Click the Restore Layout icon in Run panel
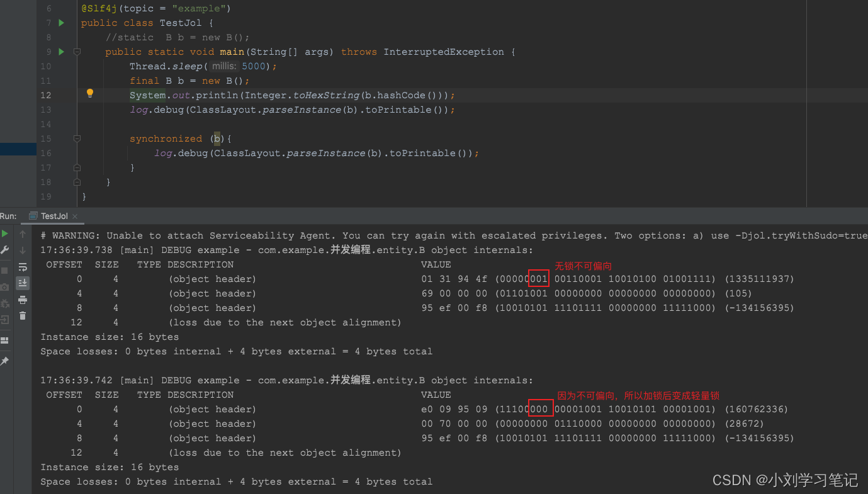The image size is (868, 494). pos(5,340)
